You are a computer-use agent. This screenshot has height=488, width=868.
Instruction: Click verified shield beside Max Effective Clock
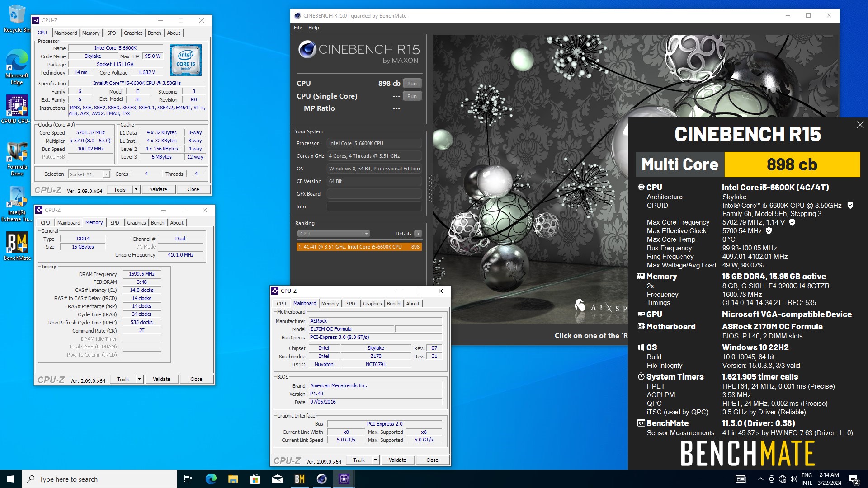click(769, 230)
